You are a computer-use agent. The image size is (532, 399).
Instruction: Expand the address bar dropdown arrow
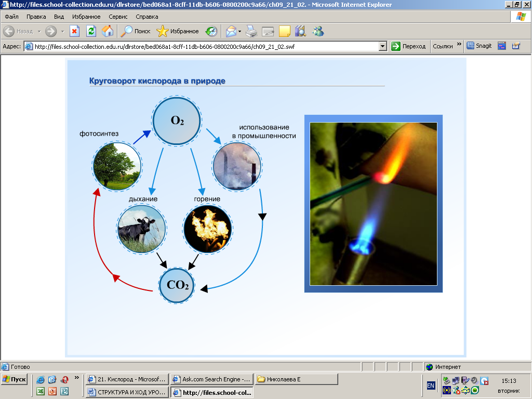point(383,46)
